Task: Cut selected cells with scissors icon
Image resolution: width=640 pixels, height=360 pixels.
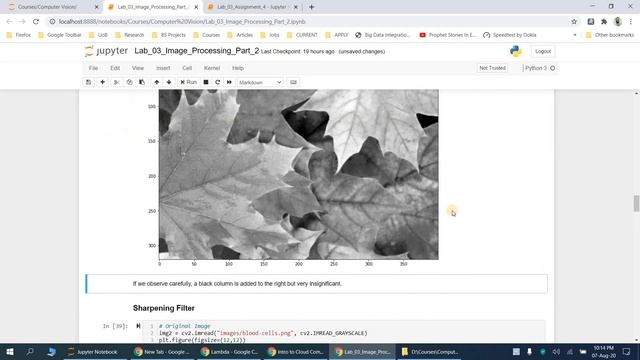Action: (117, 82)
